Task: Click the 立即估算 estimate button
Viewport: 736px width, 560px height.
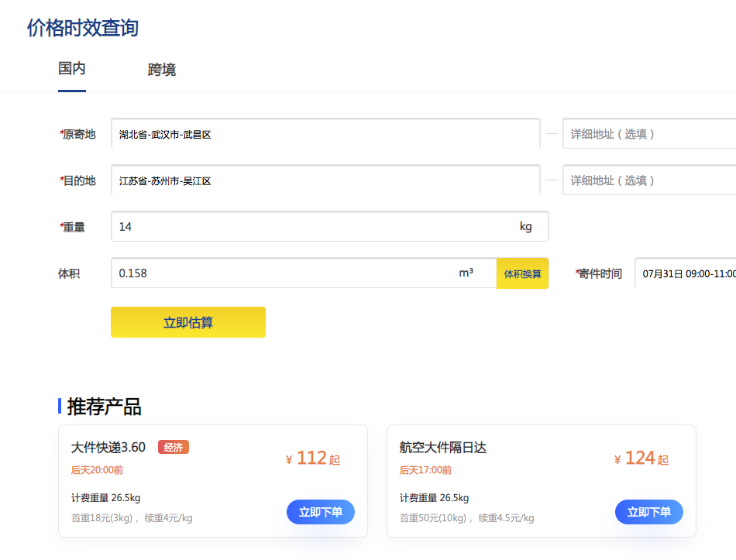Action: click(x=188, y=321)
